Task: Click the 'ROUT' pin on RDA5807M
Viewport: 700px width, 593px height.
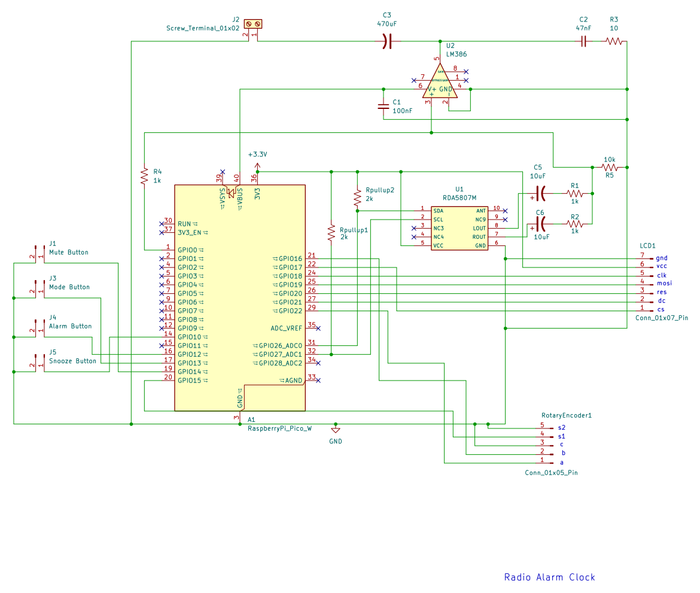Action: (479, 237)
